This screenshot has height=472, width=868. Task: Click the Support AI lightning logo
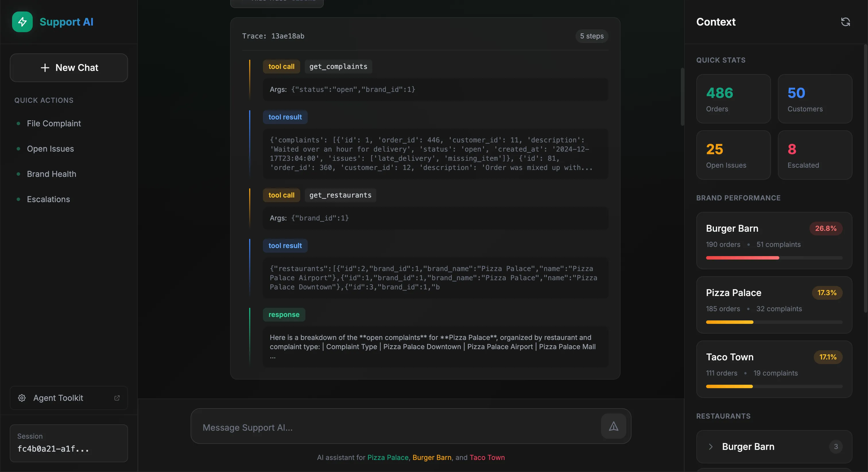pyautogui.click(x=22, y=22)
